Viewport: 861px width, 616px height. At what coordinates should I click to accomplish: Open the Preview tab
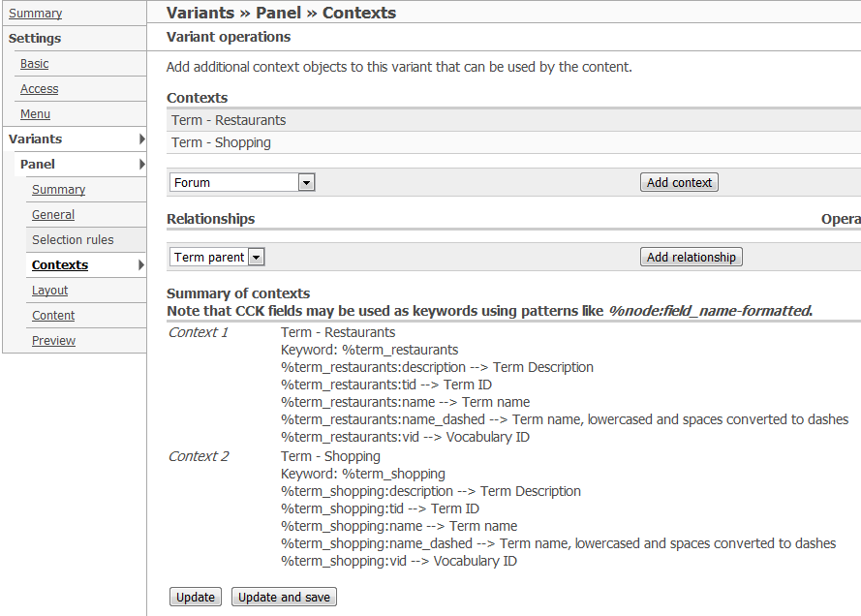[x=53, y=341]
